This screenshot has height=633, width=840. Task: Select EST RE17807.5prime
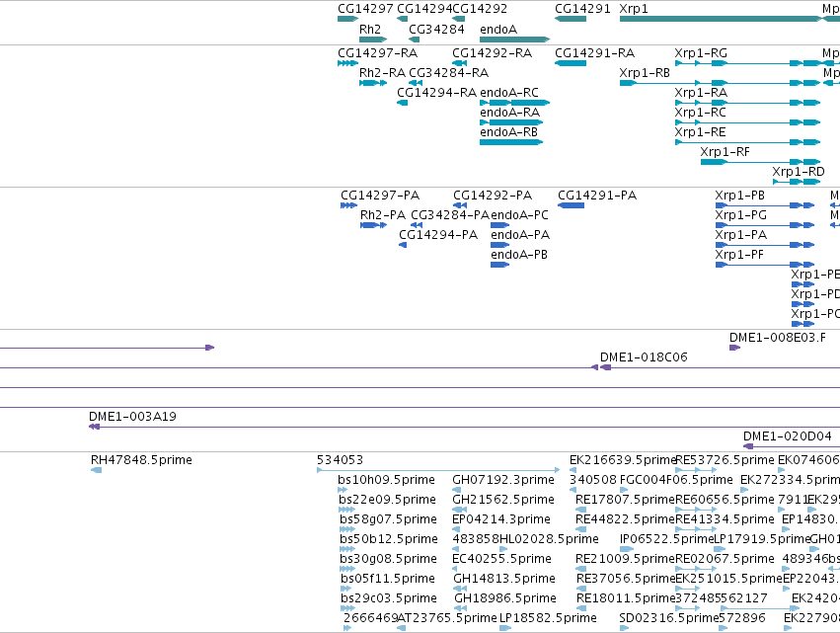click(580, 510)
